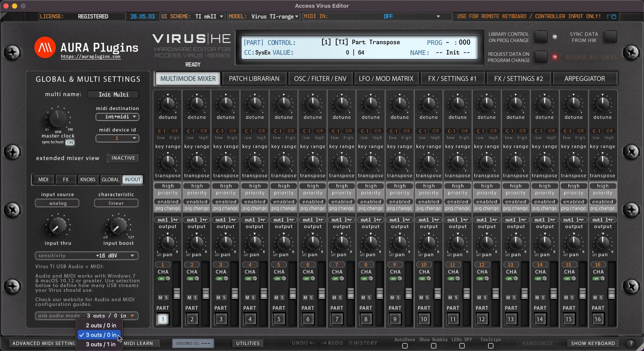This screenshot has height=351, width=644.
Task: Click the help question mark icon
Action: [631, 343]
